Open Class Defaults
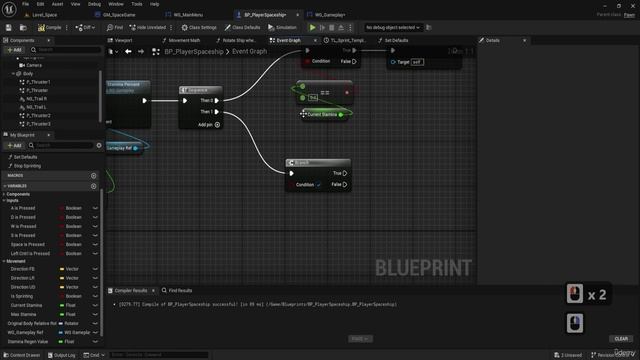Screen dimensions: 640x360 coord(242,28)
